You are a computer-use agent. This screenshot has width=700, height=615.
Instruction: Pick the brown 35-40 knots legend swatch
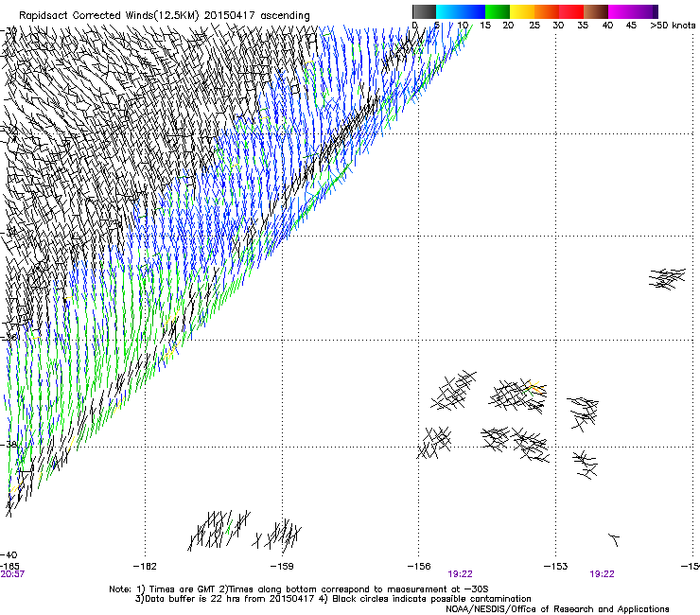tap(596, 11)
